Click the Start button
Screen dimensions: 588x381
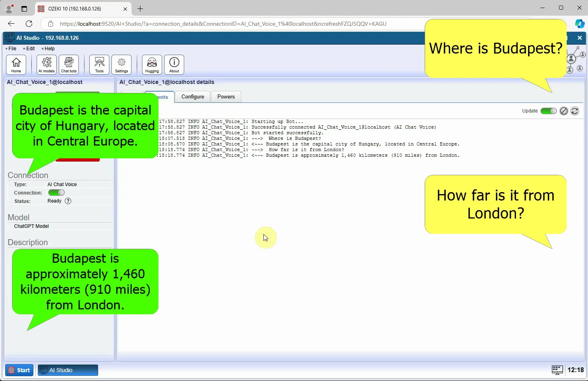[x=19, y=370]
